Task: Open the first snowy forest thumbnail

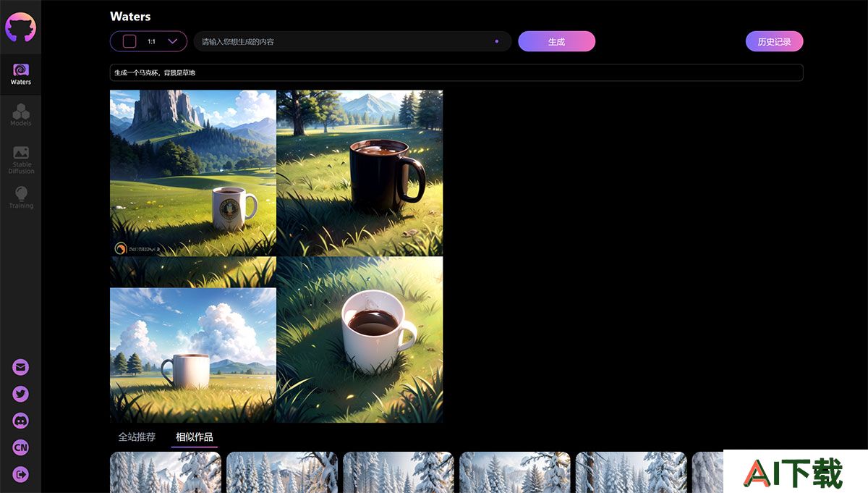Action: 166,472
